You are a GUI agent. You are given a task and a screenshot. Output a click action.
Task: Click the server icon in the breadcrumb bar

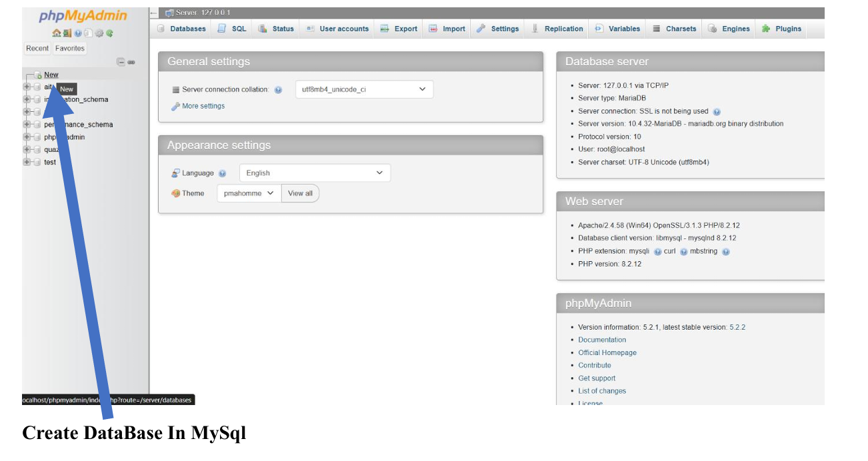(x=169, y=13)
